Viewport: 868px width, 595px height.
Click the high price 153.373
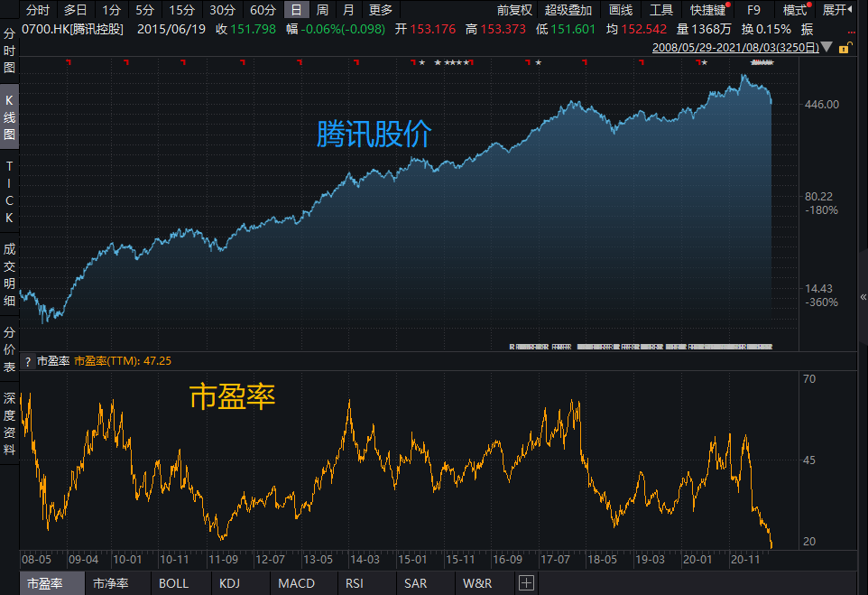[x=503, y=30]
